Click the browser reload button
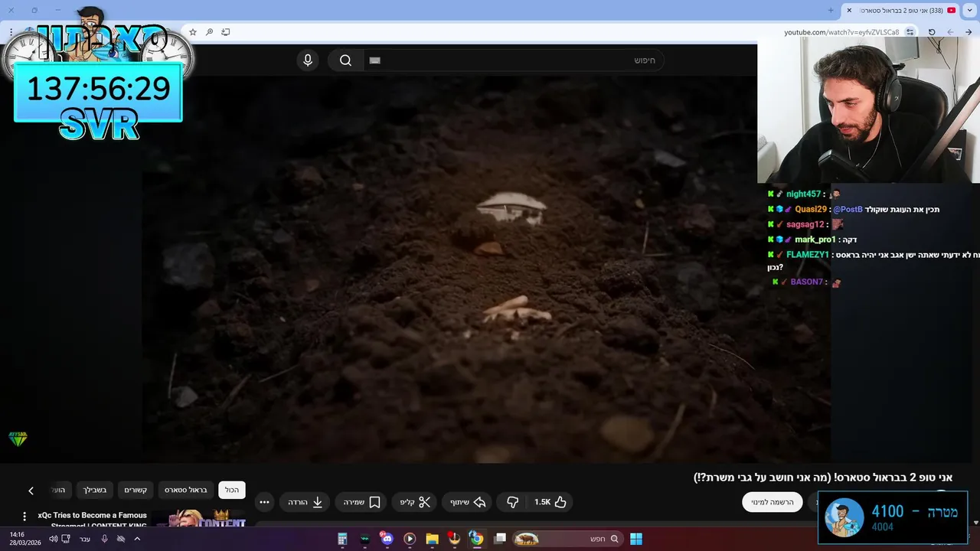The width and height of the screenshot is (980, 551). pyautogui.click(x=932, y=32)
